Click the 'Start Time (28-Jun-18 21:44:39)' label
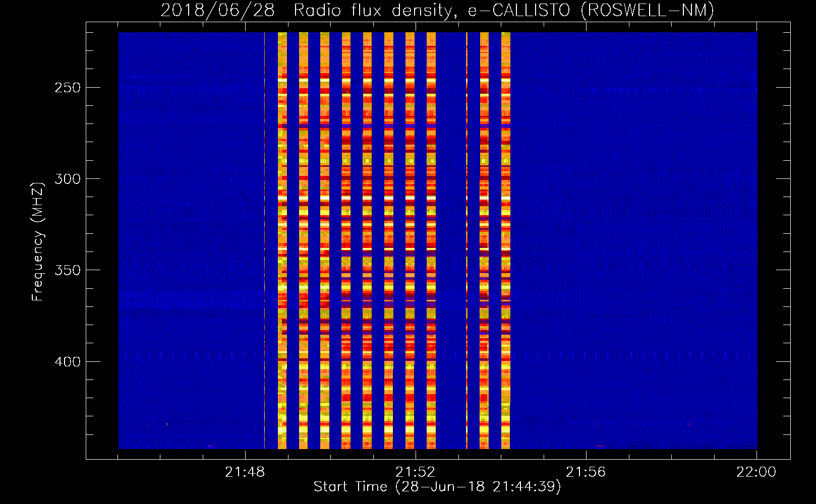 (437, 487)
